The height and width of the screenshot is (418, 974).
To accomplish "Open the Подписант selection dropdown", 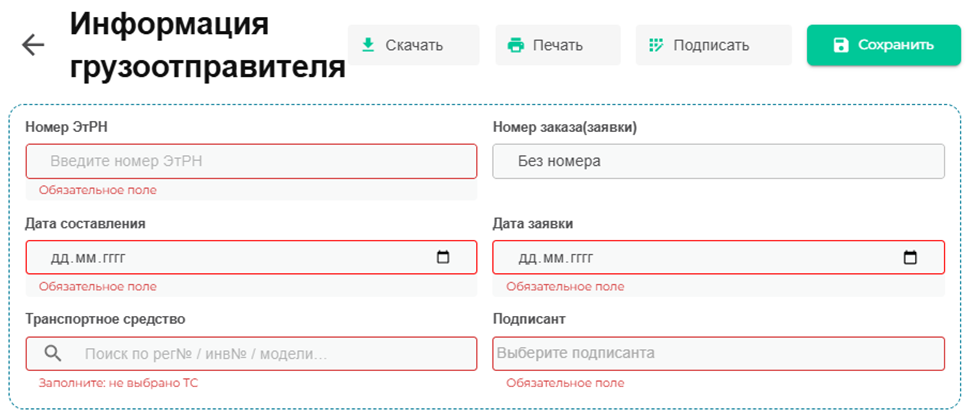I will (x=718, y=353).
